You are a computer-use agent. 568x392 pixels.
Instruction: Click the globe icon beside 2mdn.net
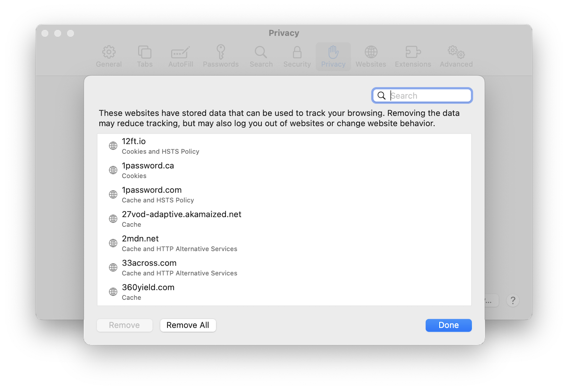pyautogui.click(x=113, y=243)
